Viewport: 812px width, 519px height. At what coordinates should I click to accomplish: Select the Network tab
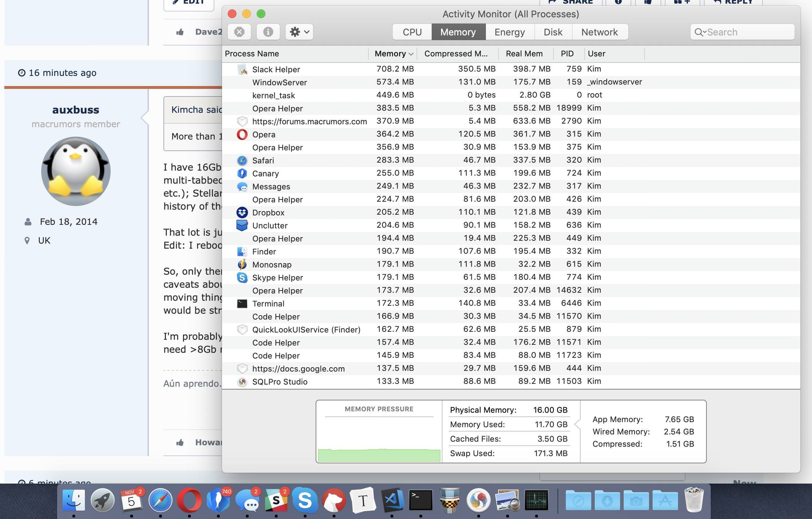coord(599,32)
